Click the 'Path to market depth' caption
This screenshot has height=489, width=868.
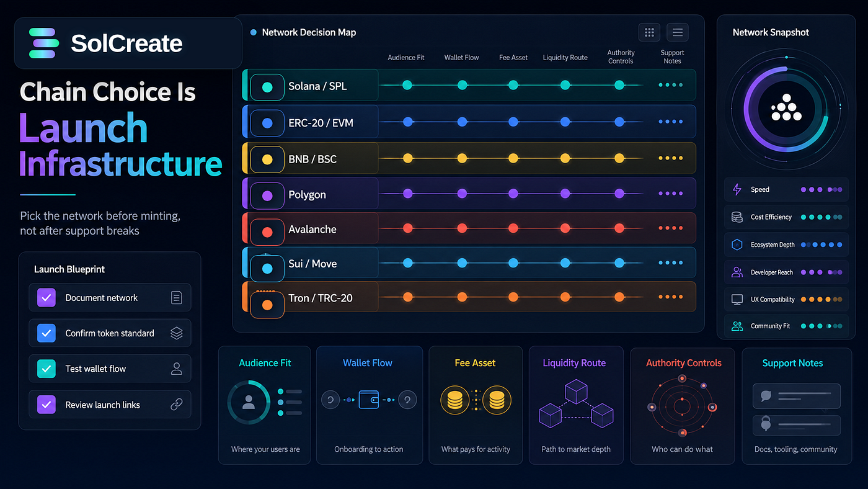576,449
